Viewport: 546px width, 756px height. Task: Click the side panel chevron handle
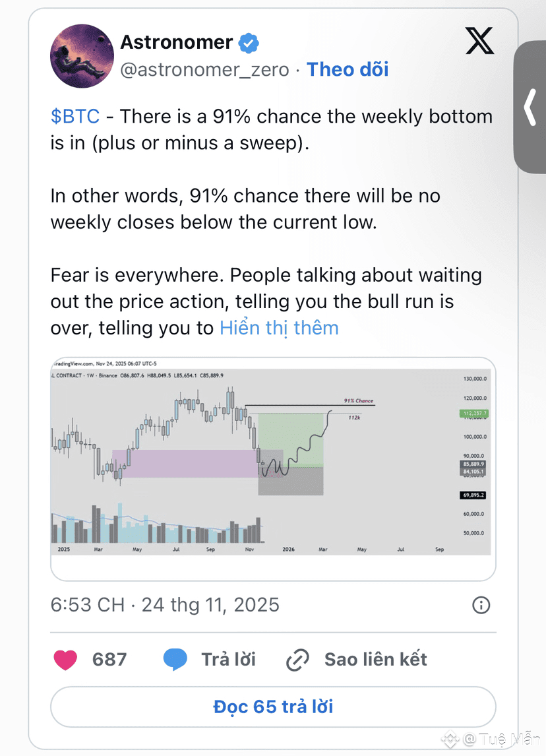[x=531, y=107]
